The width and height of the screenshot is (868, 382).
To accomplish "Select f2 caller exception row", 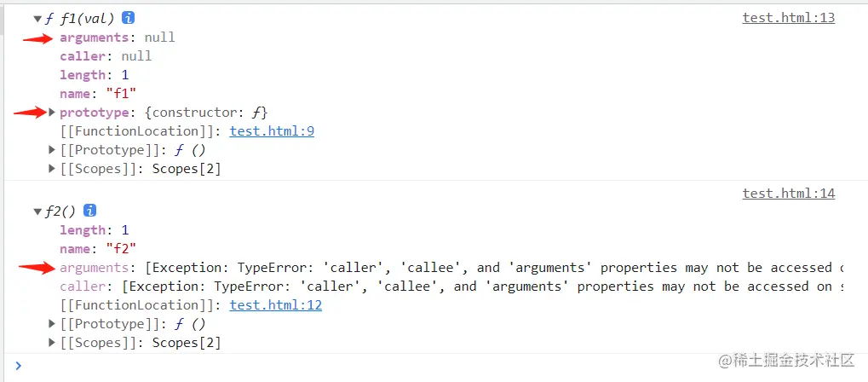I will (x=426, y=286).
